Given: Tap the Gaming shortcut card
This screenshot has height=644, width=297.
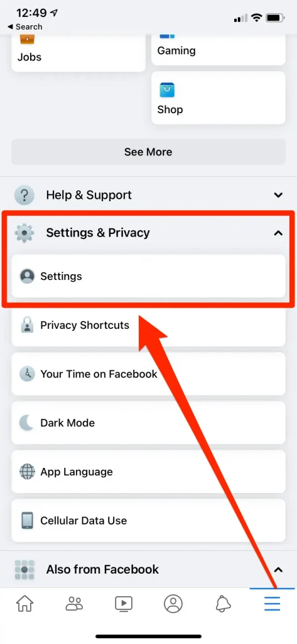Looking at the screenshot, I should 219,48.
